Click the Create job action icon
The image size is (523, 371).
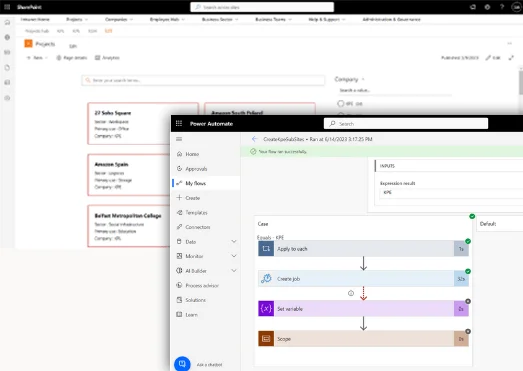coord(266,279)
